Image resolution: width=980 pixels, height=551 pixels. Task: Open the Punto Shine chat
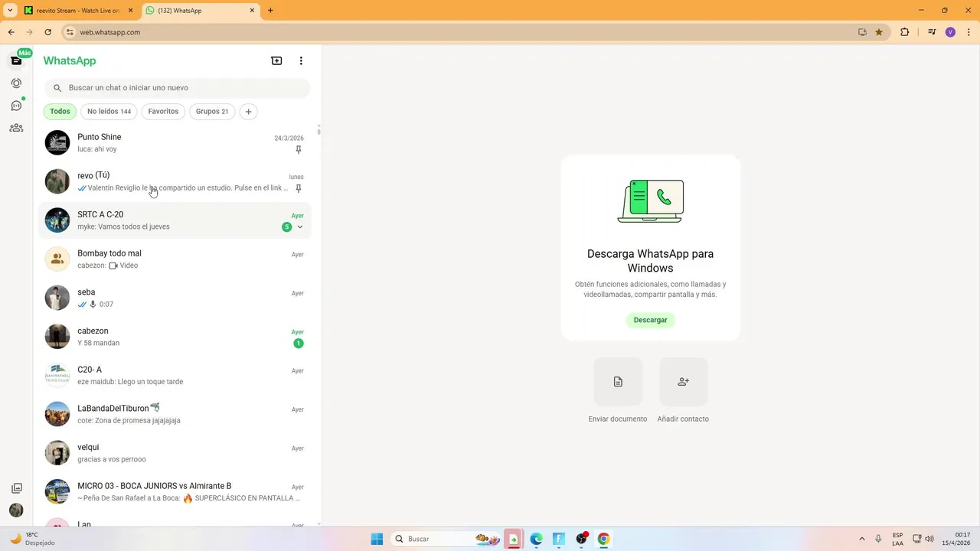click(175, 143)
